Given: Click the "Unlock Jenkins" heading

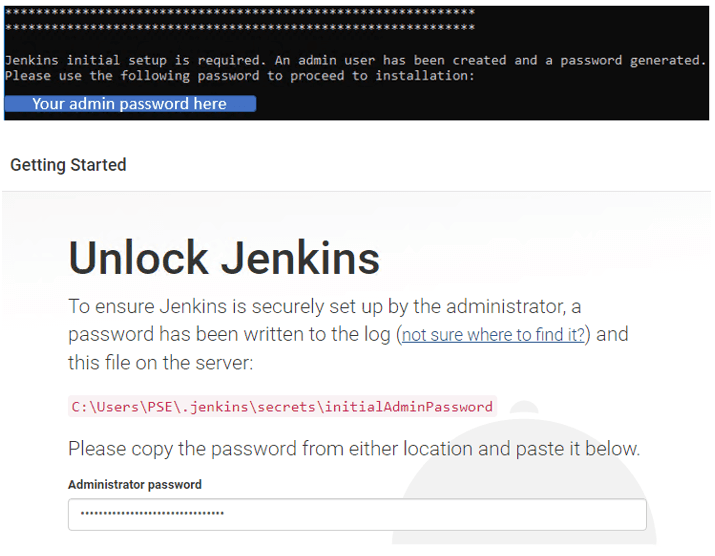Looking at the screenshot, I should point(224,258).
